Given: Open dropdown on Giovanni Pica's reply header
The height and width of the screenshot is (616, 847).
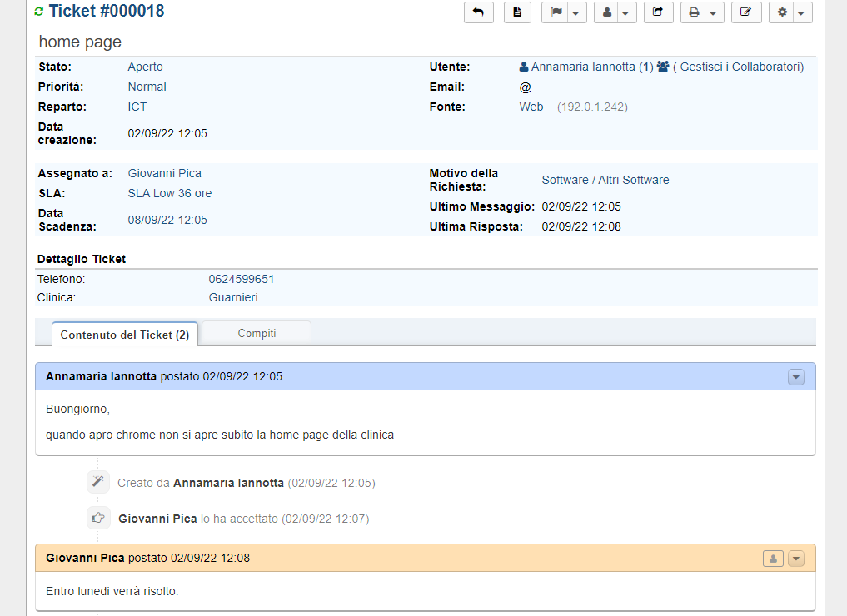Looking at the screenshot, I should [x=796, y=559].
